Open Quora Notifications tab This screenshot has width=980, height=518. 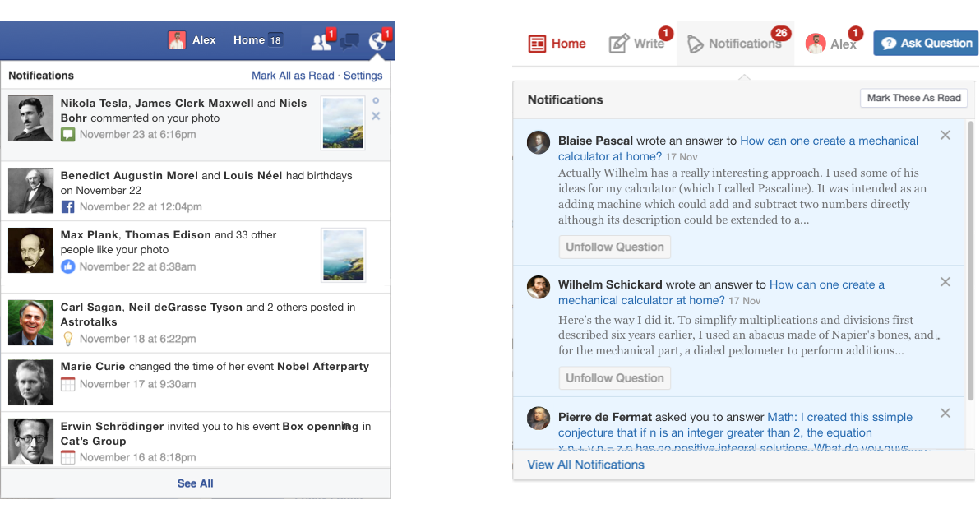[x=735, y=44]
